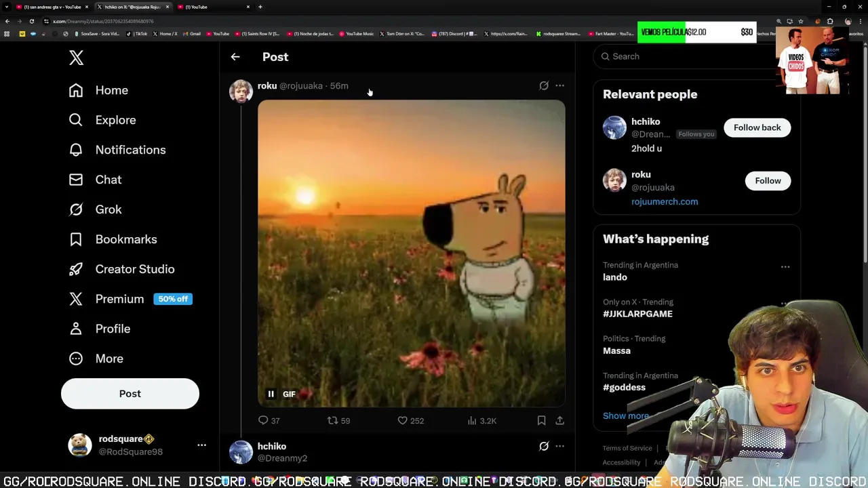This screenshot has width=868, height=488.
Task: Open Terms of Service footer link
Action: coord(627,448)
